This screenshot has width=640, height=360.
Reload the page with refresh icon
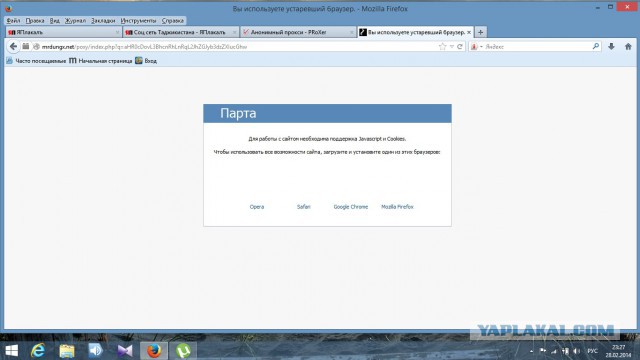click(x=460, y=47)
